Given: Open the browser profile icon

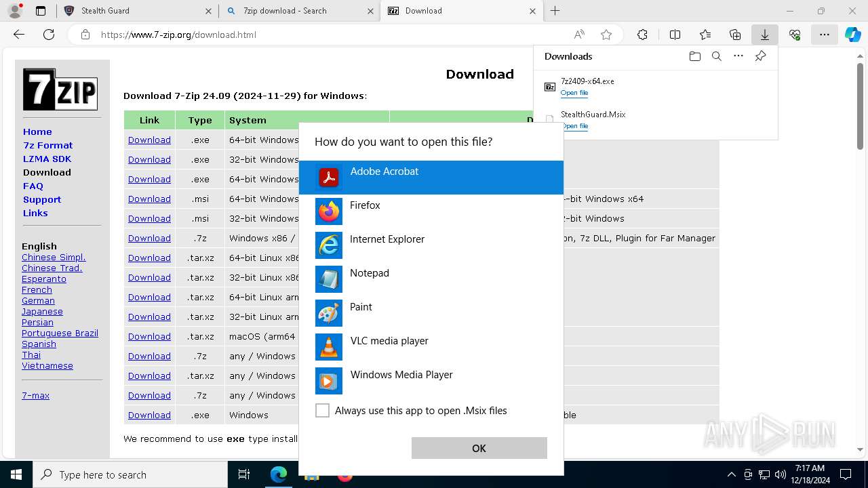Looking at the screenshot, I should click(15, 11).
